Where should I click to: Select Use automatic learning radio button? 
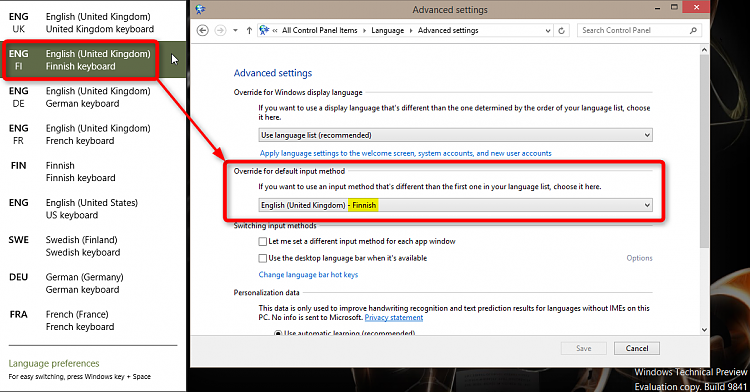278,333
